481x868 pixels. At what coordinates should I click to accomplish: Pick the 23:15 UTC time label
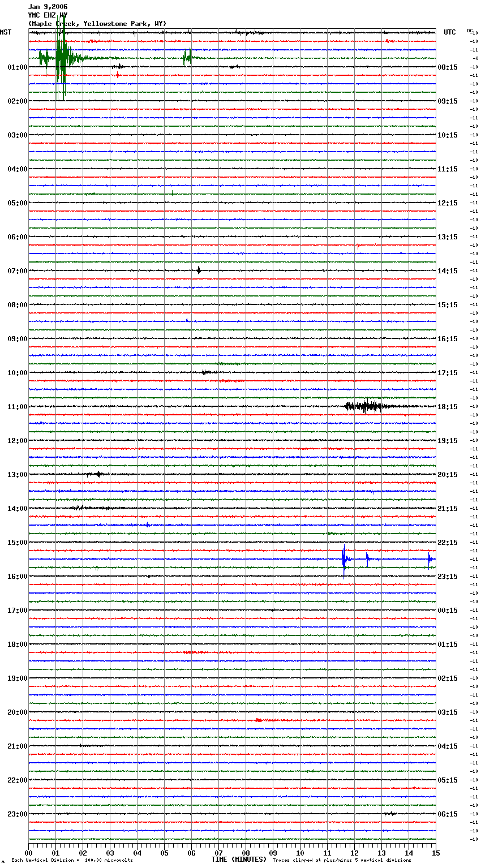448,577
